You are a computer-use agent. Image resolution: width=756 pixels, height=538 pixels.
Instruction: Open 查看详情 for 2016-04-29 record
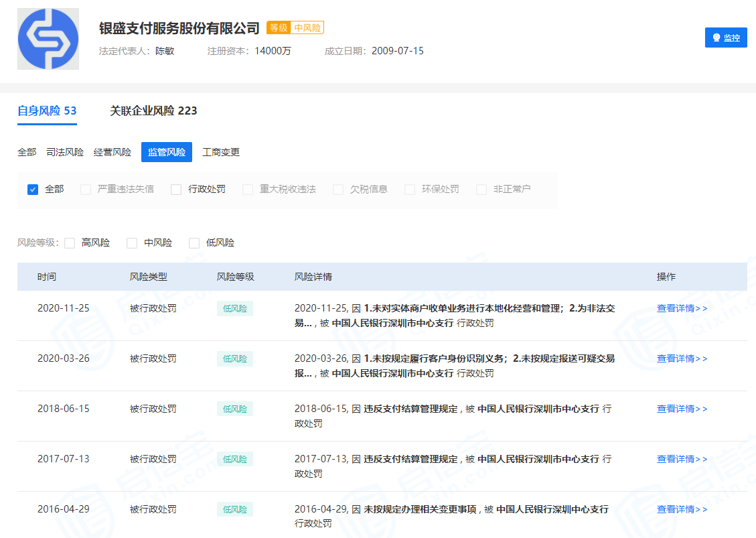coord(682,509)
